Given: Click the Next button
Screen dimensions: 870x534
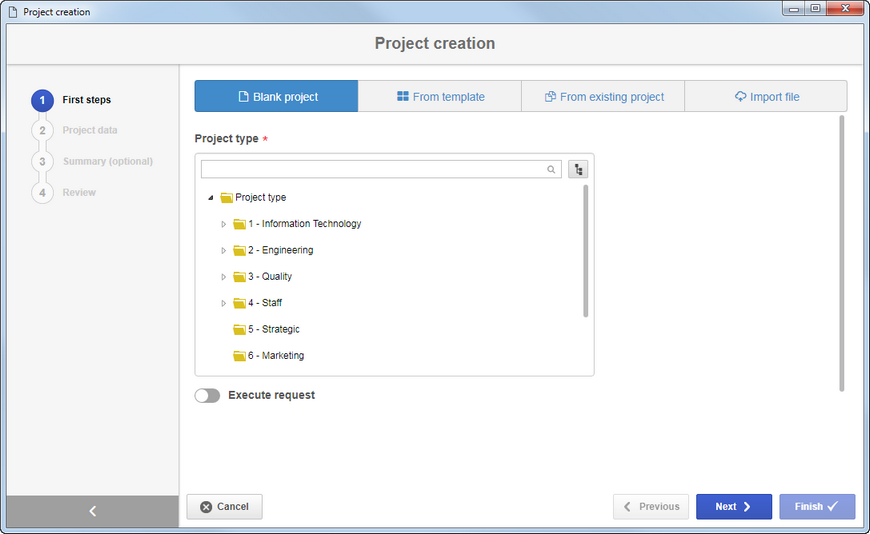Looking at the screenshot, I should tap(734, 506).
